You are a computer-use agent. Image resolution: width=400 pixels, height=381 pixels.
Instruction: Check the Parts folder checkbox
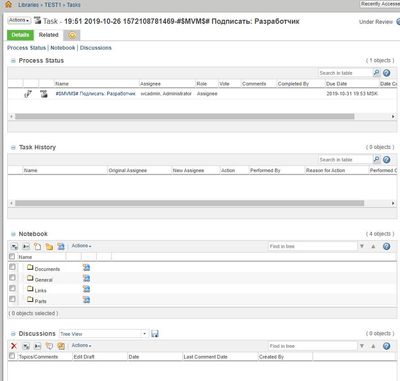(x=12, y=299)
